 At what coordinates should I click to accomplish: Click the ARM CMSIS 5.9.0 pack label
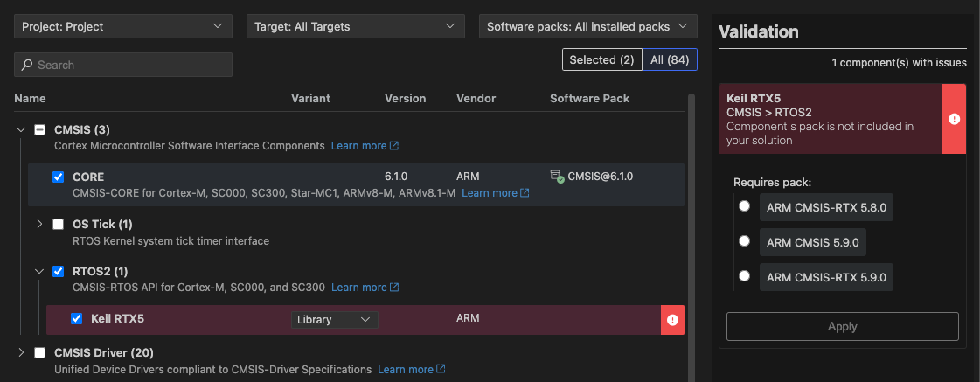813,243
